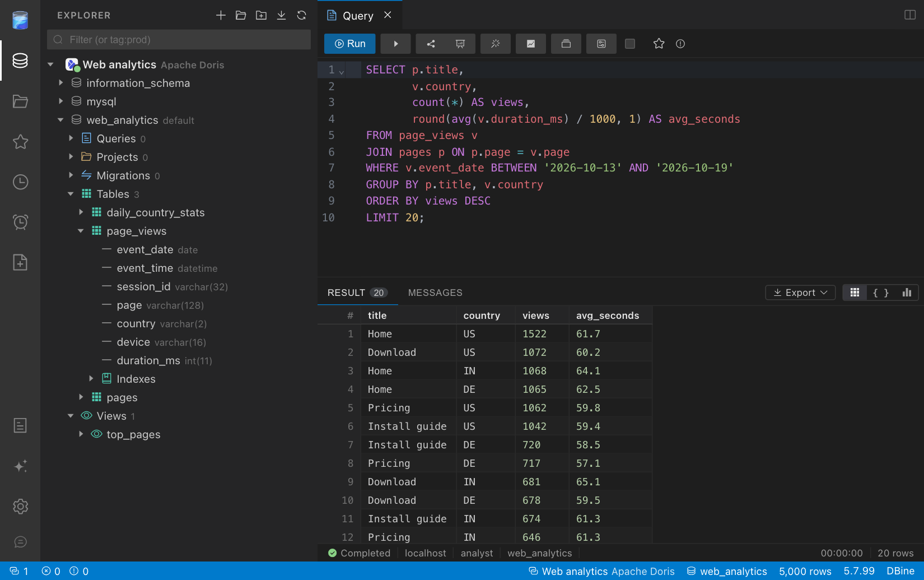Close the Query tab
The height and width of the screenshot is (580, 924).
388,15
